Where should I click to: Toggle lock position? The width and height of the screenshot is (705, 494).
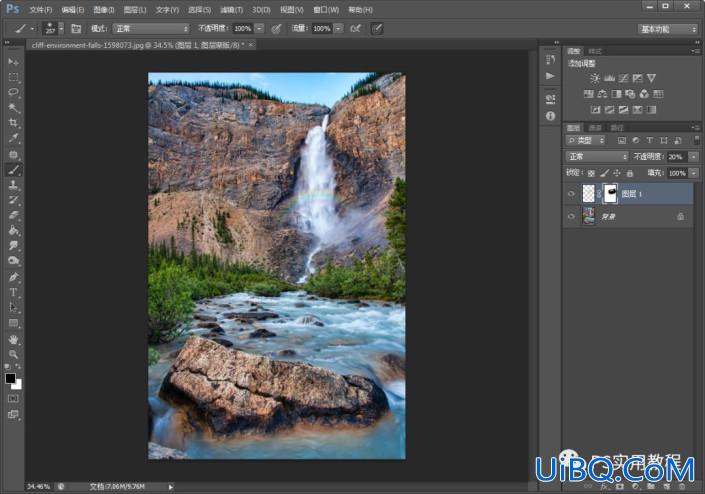(x=617, y=173)
